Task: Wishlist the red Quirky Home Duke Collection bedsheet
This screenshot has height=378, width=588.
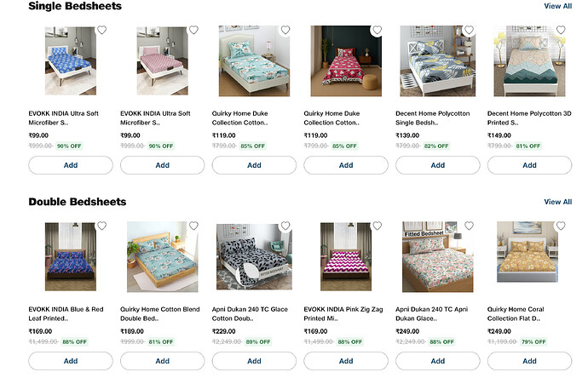Action: coord(377,30)
